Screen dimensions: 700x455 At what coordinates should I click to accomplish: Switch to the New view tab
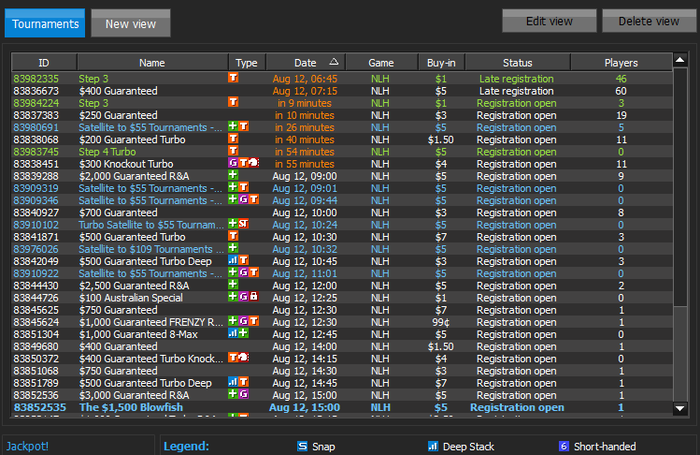[x=131, y=24]
